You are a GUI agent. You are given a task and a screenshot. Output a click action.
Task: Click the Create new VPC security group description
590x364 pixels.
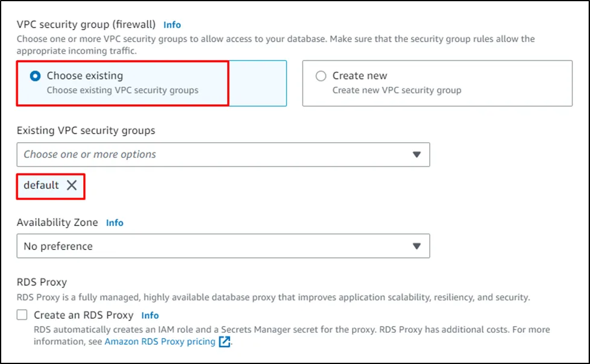(397, 90)
